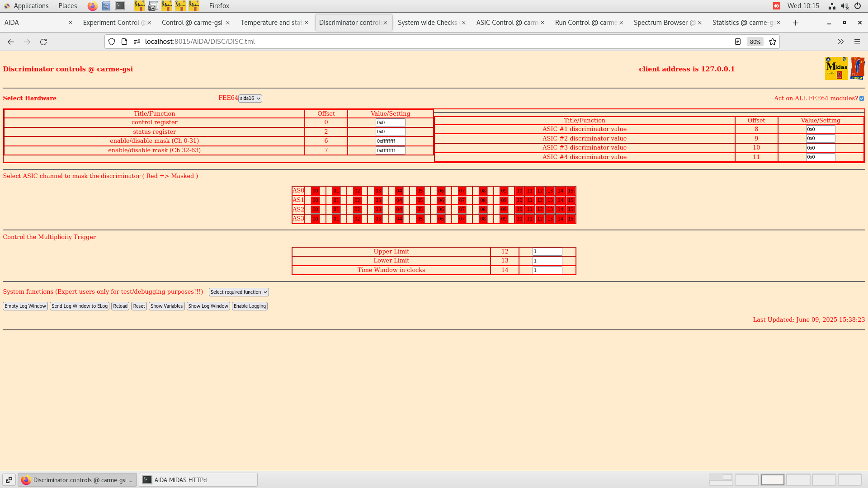The width and height of the screenshot is (868, 488).
Task: Toggle AS0 channel 00 discriminator mask
Action: pyautogui.click(x=315, y=191)
